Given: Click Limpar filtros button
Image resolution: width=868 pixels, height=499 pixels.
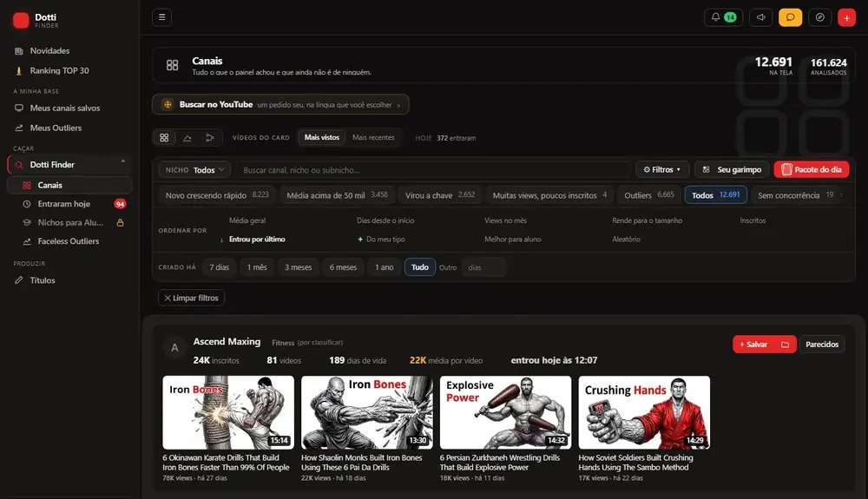Looking at the screenshot, I should click(x=192, y=298).
